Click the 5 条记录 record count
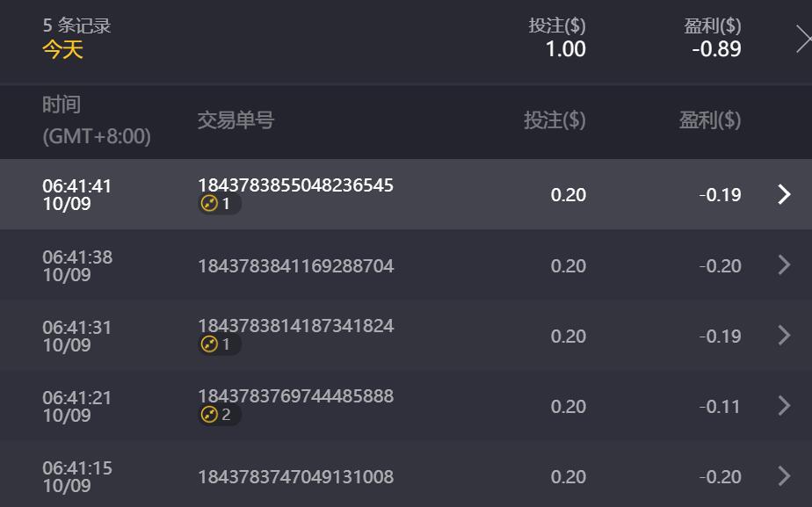This screenshot has height=507, width=812. [77, 25]
